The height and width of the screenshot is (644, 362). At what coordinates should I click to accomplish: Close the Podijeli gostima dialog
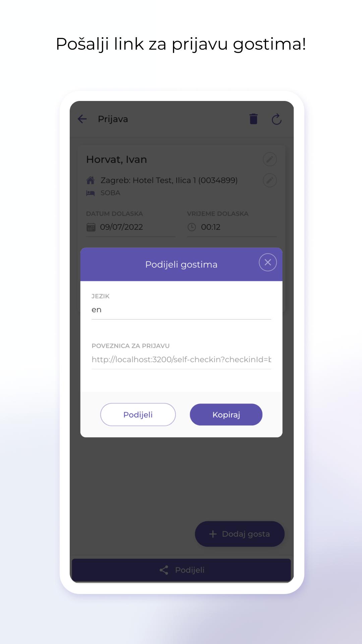268,262
